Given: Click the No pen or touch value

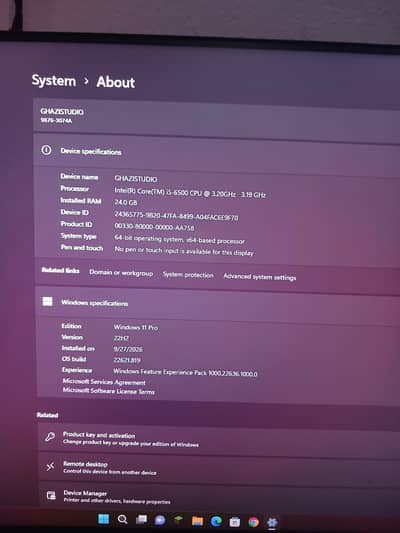Looking at the screenshot, I should (x=184, y=251).
